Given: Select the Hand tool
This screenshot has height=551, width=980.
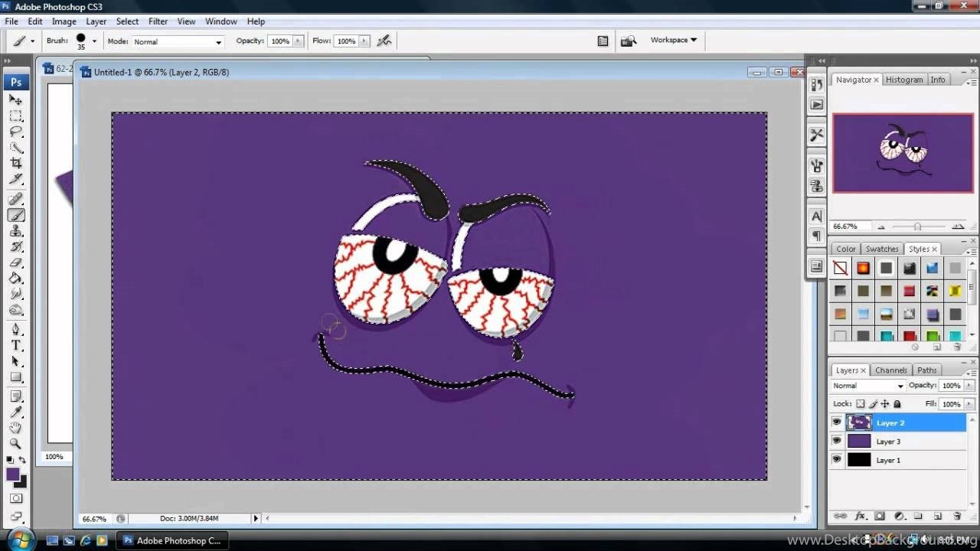Looking at the screenshot, I should pyautogui.click(x=16, y=428).
